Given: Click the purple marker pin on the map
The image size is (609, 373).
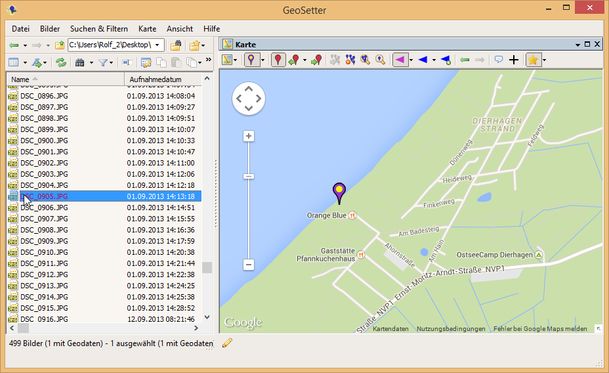Looking at the screenshot, I should coord(339,193).
